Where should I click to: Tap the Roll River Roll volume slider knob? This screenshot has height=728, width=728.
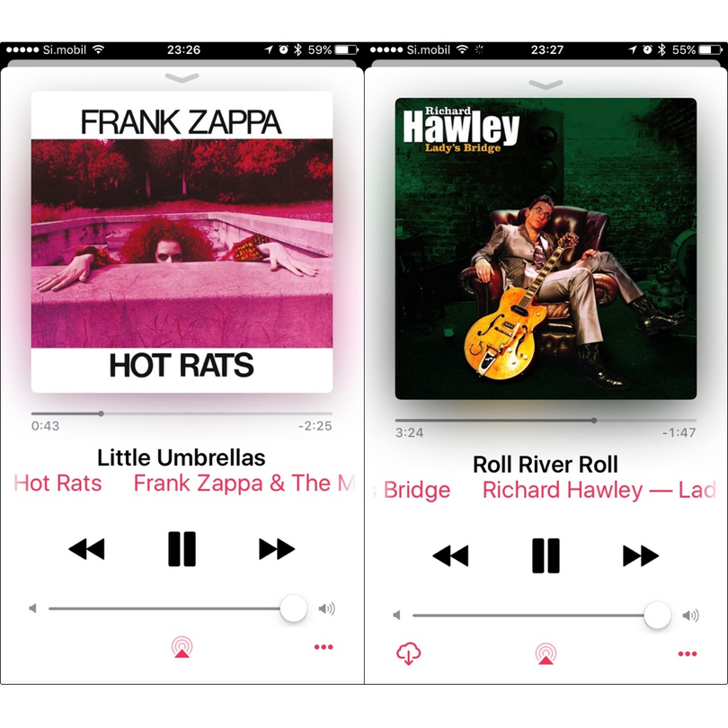point(657,615)
